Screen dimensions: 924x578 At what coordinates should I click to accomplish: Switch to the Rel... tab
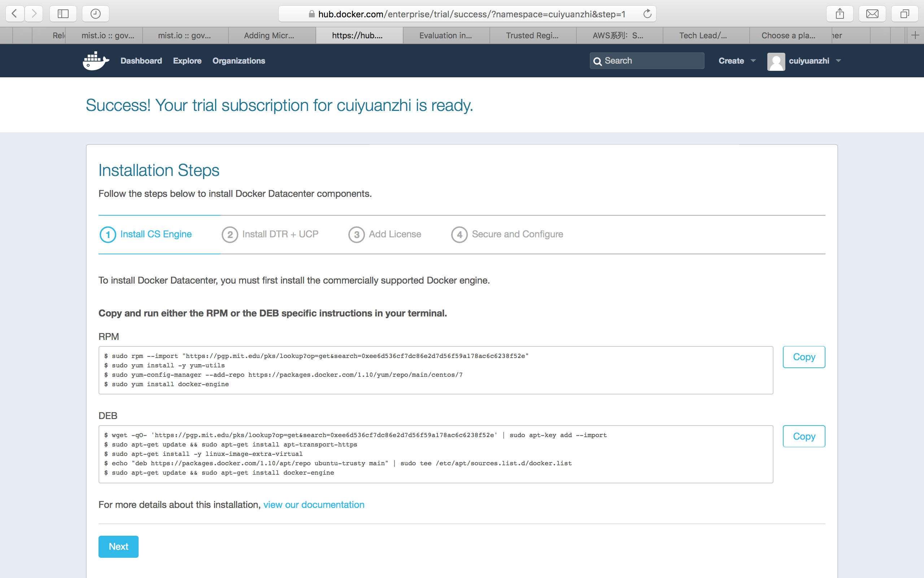[49, 35]
